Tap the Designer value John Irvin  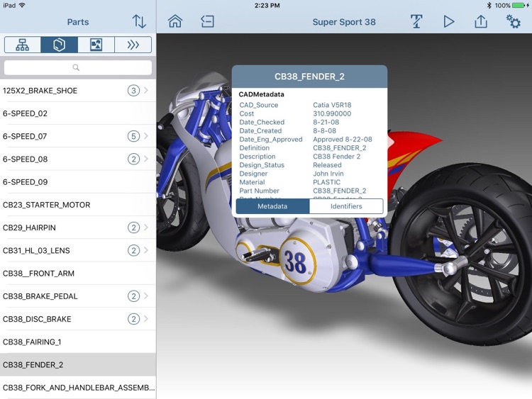pyautogui.click(x=328, y=174)
